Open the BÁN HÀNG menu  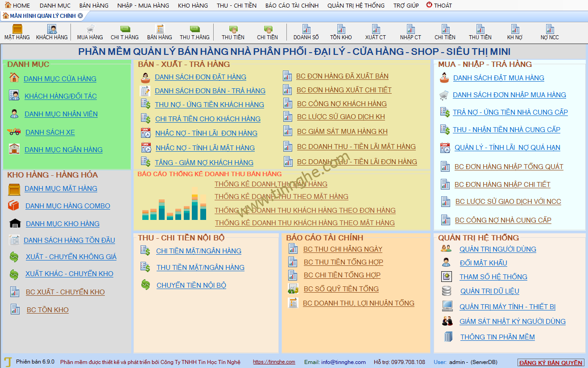pyautogui.click(x=94, y=5)
